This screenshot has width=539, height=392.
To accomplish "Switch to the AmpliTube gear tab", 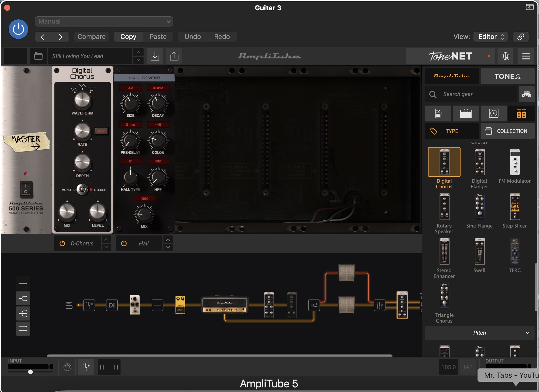I will point(452,76).
